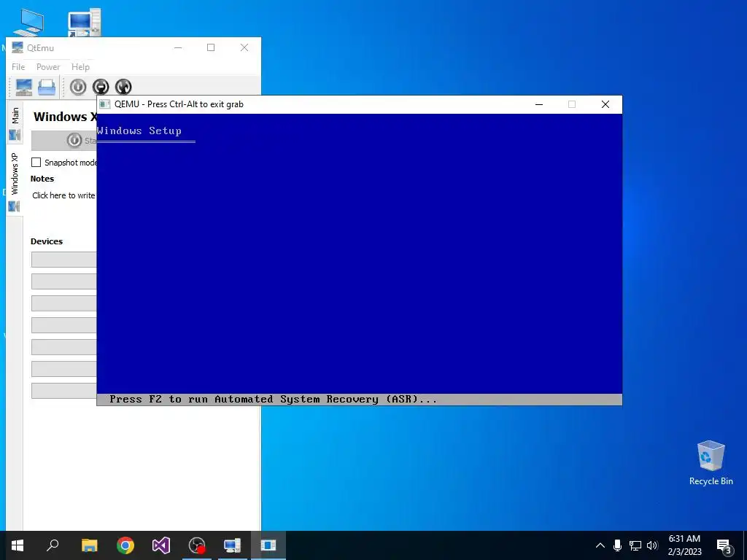
Task: Switch to the QEMU taskbar button
Action: click(268, 545)
